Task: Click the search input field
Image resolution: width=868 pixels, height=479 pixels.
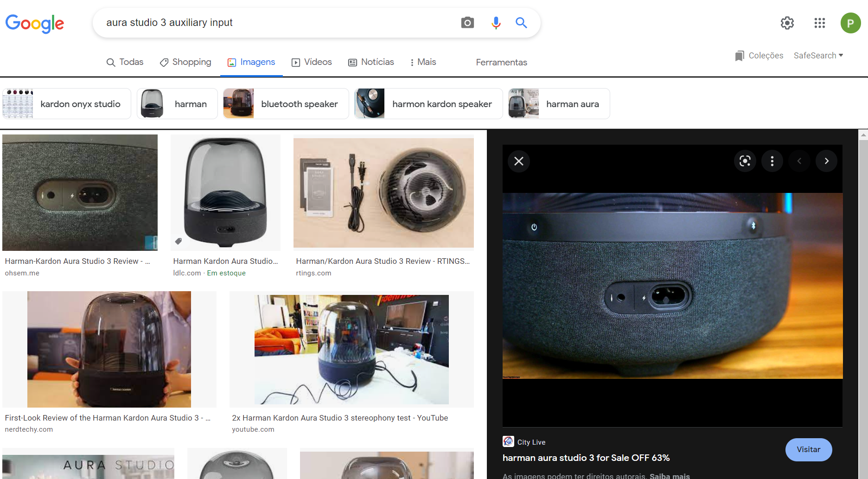Action: pos(278,23)
